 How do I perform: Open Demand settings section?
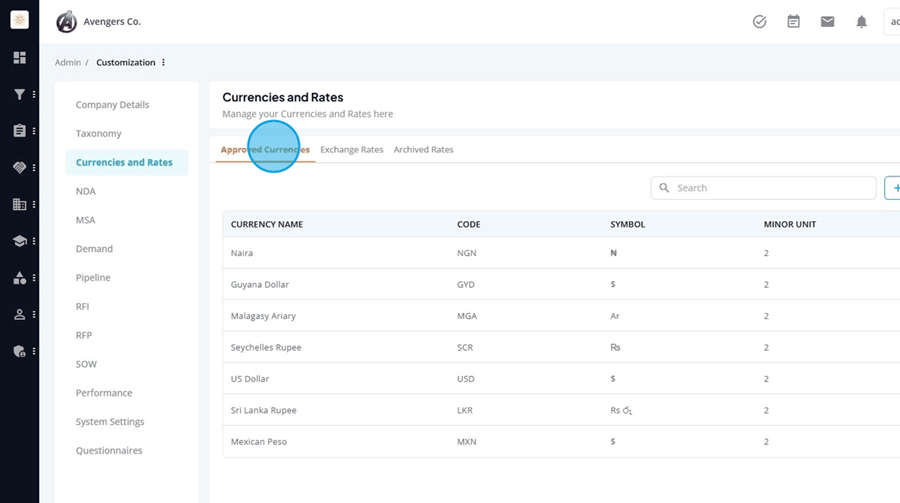click(x=94, y=249)
